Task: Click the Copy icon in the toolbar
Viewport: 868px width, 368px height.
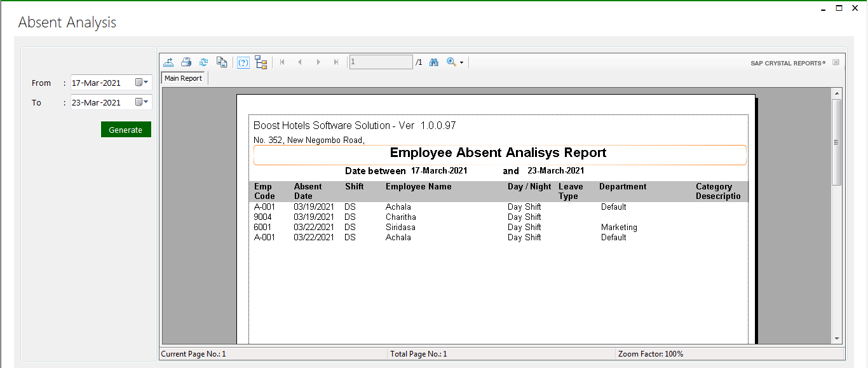Action: (221, 62)
